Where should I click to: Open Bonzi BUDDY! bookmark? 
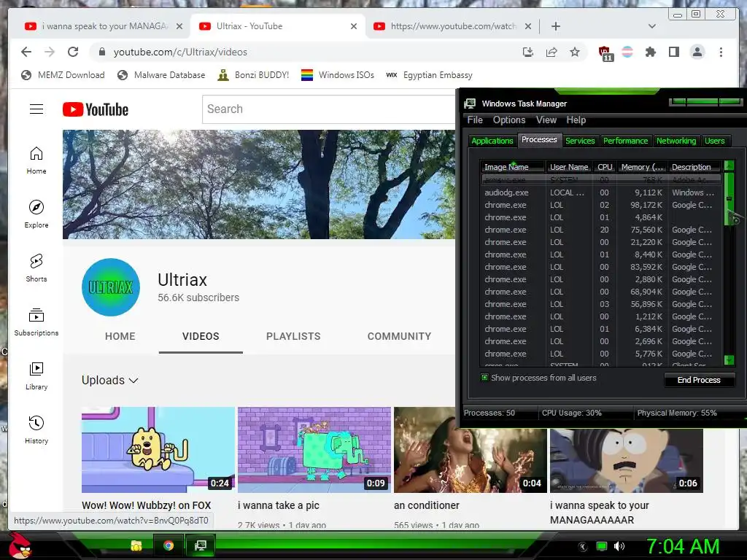point(253,75)
